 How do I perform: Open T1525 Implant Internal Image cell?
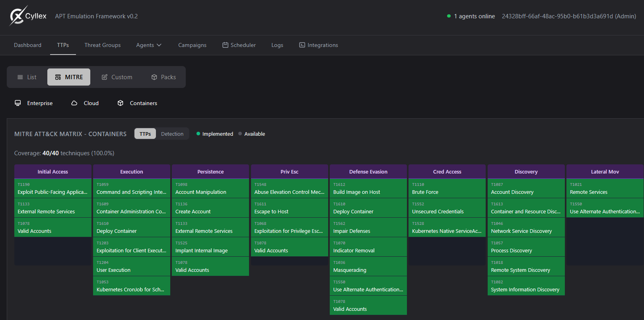pyautogui.click(x=210, y=247)
